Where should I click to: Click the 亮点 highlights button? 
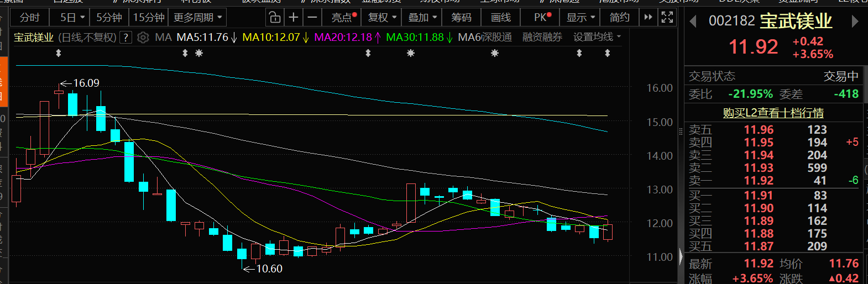tap(343, 17)
